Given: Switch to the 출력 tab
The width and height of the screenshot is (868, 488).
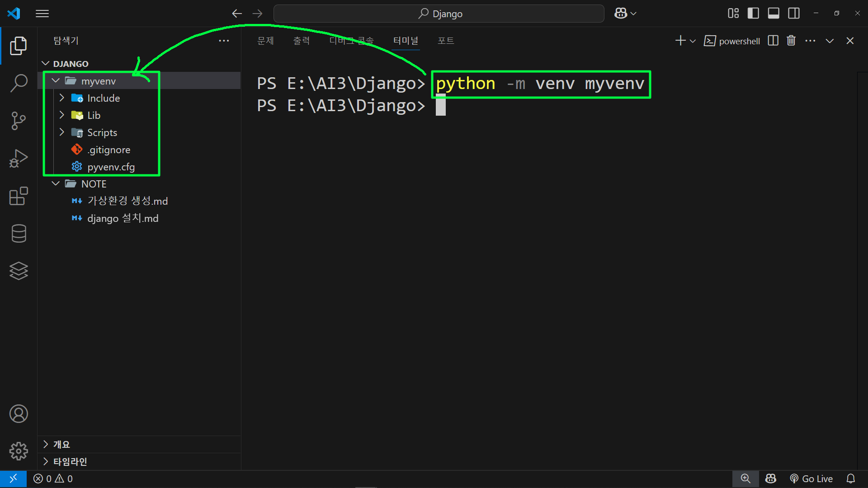Looking at the screenshot, I should [x=301, y=41].
